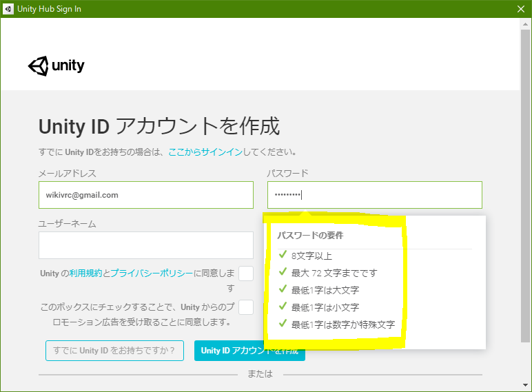Image resolution: width=532 pixels, height=392 pixels.
Task: Click the Unity ID アカウントを作成 heading
Action: click(x=159, y=127)
